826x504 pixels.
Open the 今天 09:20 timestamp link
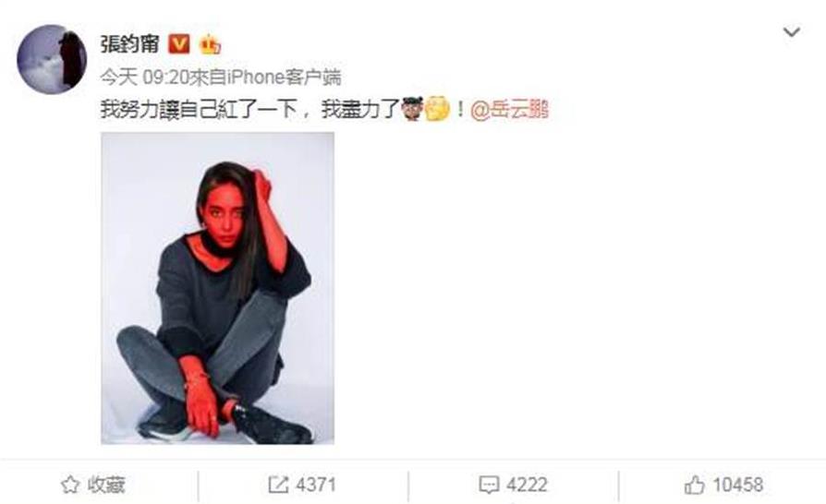pyautogui.click(x=144, y=78)
